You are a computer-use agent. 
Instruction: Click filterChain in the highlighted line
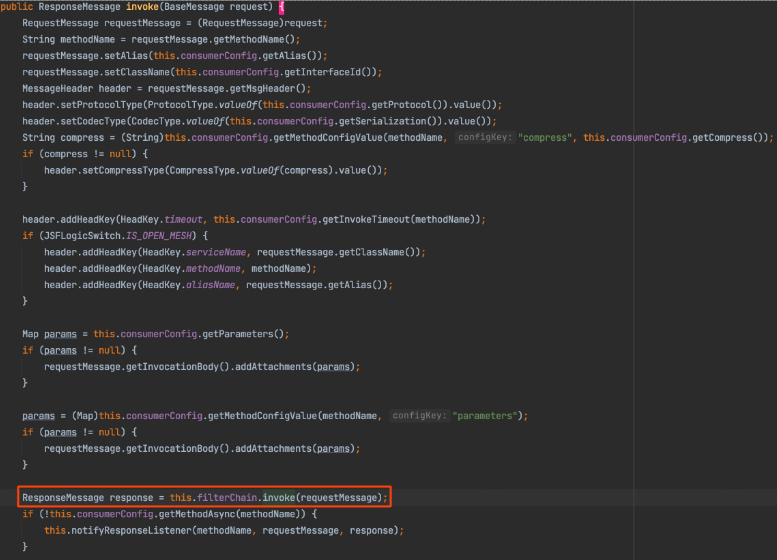[227, 497]
